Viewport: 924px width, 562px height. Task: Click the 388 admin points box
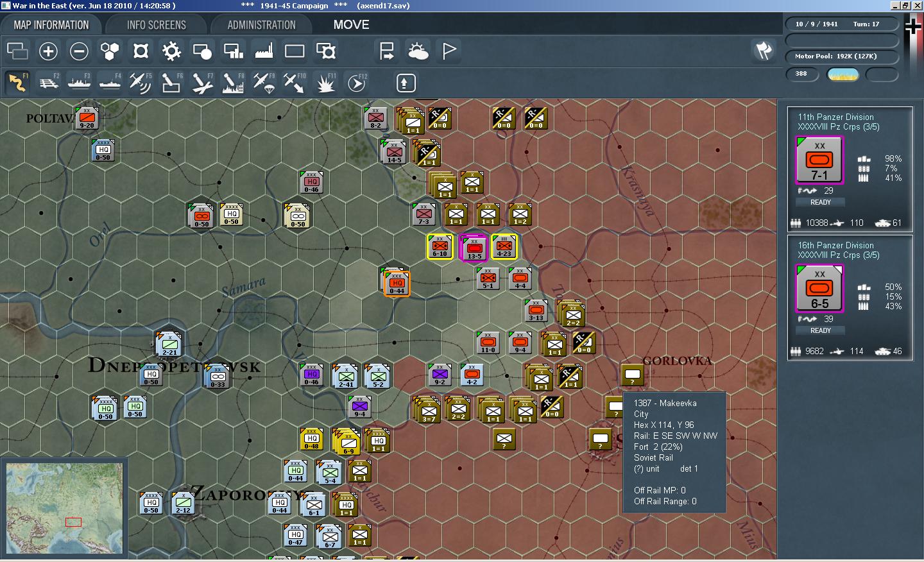(x=802, y=74)
